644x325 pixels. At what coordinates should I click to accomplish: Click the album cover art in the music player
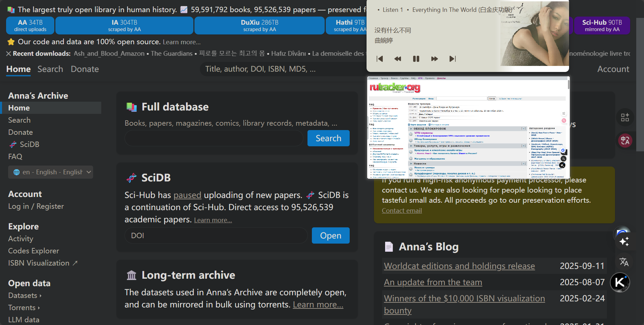click(535, 33)
